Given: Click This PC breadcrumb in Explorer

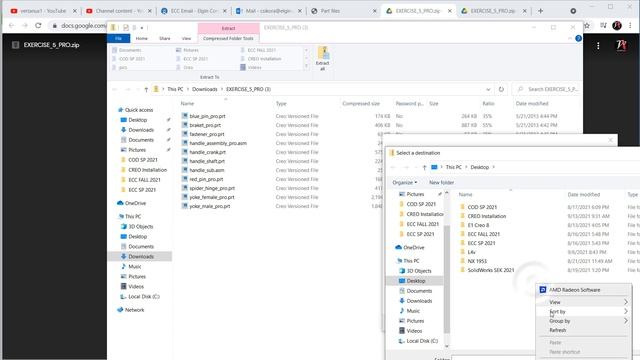Looking at the screenshot, I should click(x=175, y=89).
